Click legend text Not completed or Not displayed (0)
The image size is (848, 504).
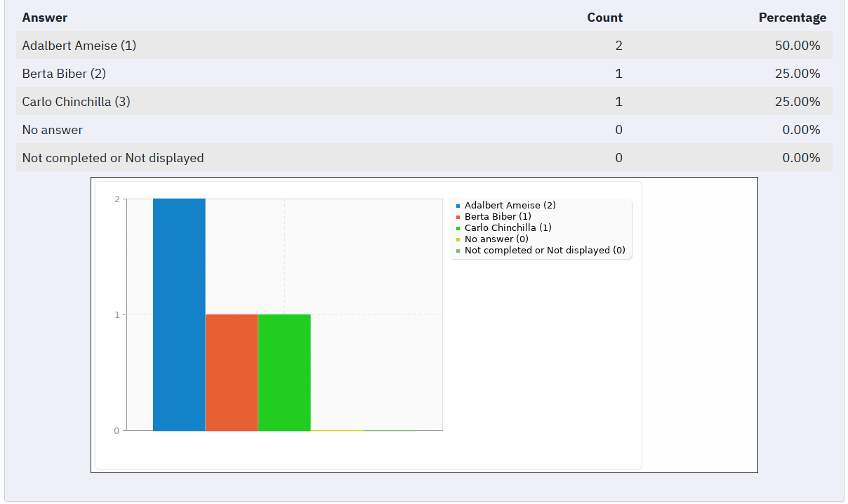[x=544, y=251]
